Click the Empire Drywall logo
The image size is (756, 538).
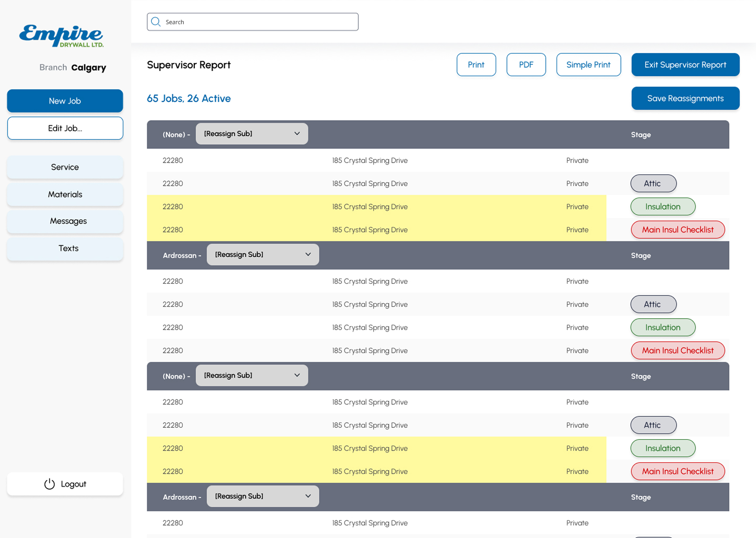click(x=60, y=35)
